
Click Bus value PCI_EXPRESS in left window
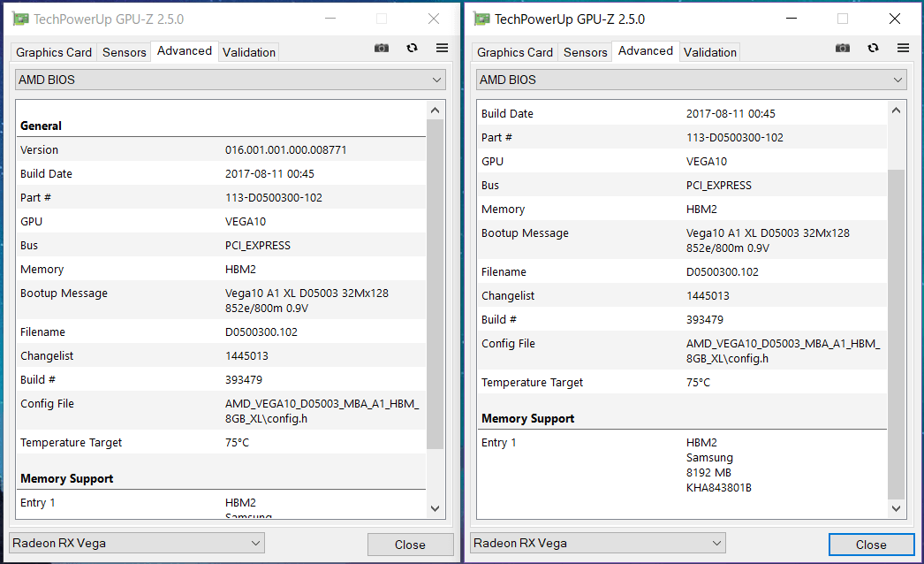coord(258,246)
